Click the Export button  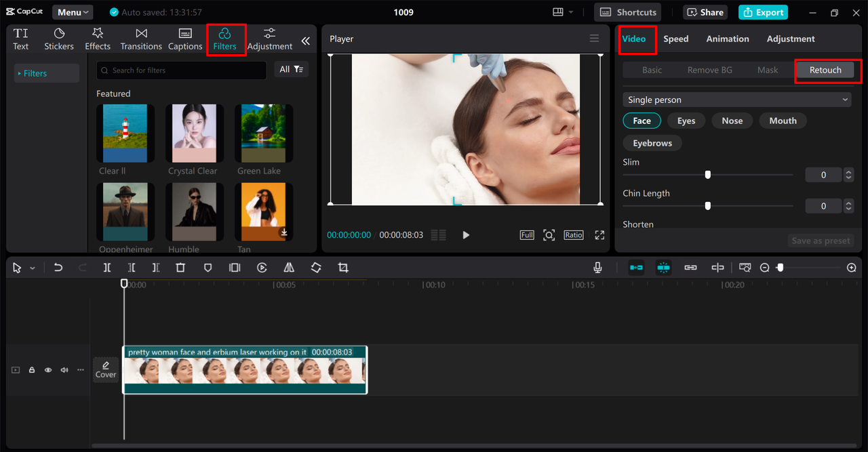click(763, 12)
